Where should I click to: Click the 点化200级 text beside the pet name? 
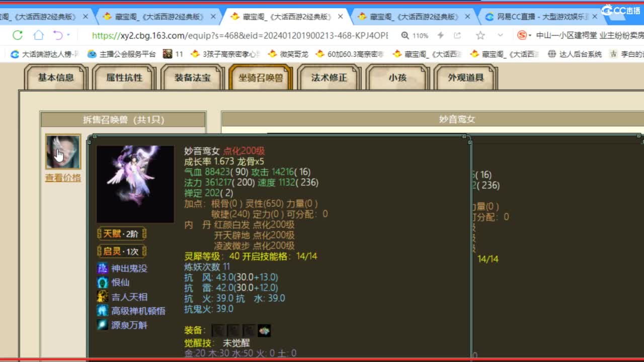tap(244, 151)
